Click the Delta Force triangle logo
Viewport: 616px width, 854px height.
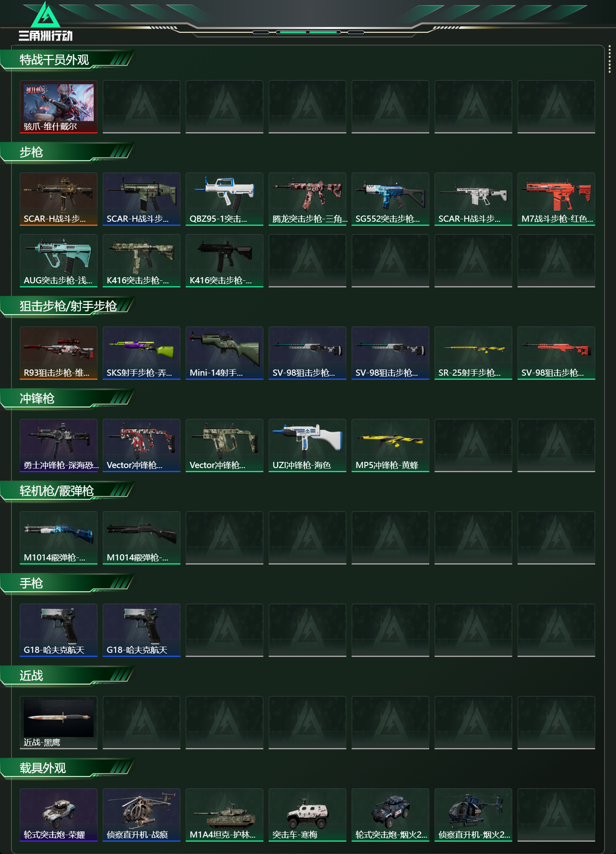coord(46,15)
